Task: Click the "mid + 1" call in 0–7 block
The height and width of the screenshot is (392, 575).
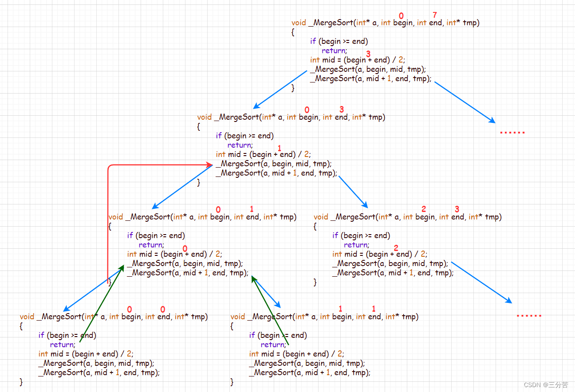Action: click(x=370, y=78)
